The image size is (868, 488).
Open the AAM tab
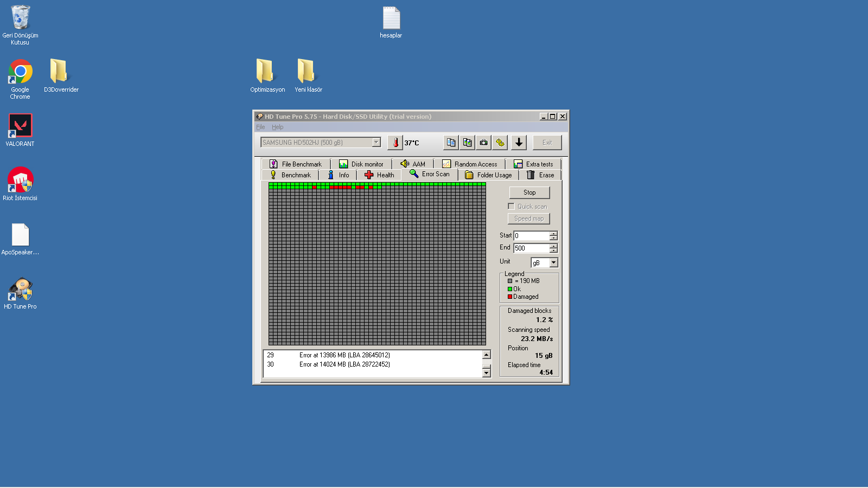(x=413, y=164)
